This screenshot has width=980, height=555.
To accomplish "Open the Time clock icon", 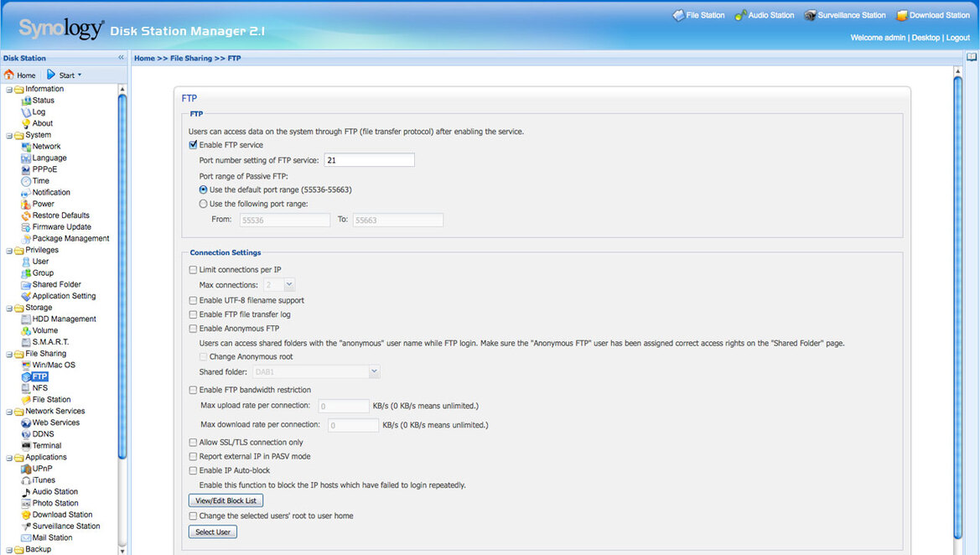I will [x=26, y=181].
